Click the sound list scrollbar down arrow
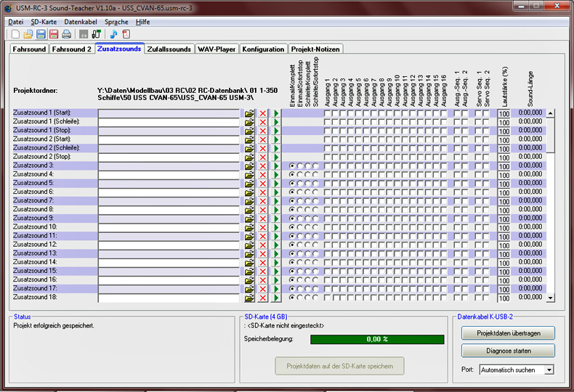This screenshot has height=392, width=574. (x=550, y=298)
